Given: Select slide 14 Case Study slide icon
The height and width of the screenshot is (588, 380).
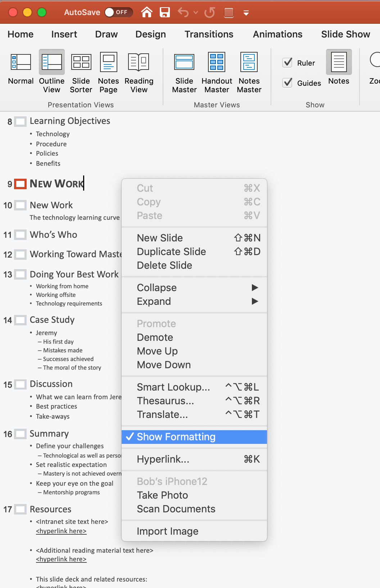Looking at the screenshot, I should (21, 320).
